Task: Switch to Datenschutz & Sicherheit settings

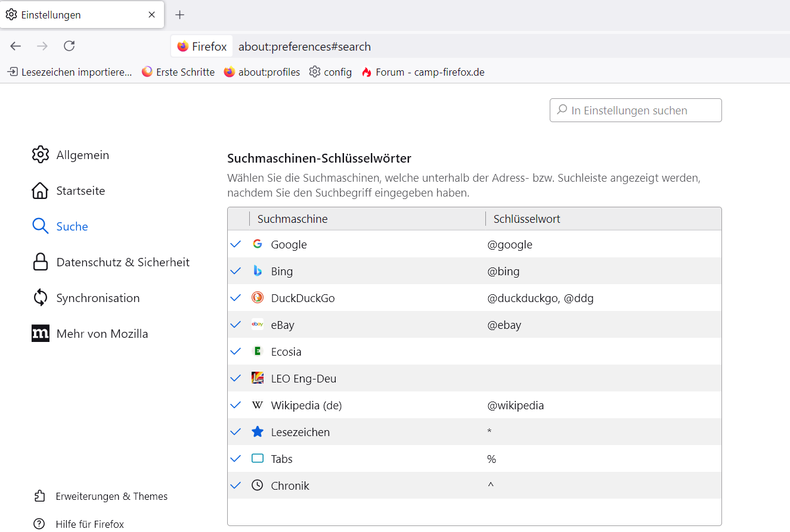Action: click(x=122, y=262)
